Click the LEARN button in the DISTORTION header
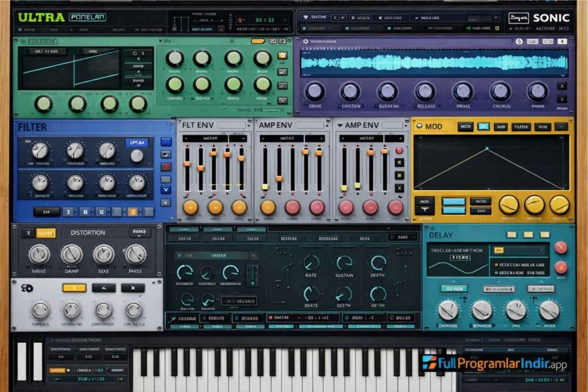This screenshot has height=392, width=588. tap(46, 234)
